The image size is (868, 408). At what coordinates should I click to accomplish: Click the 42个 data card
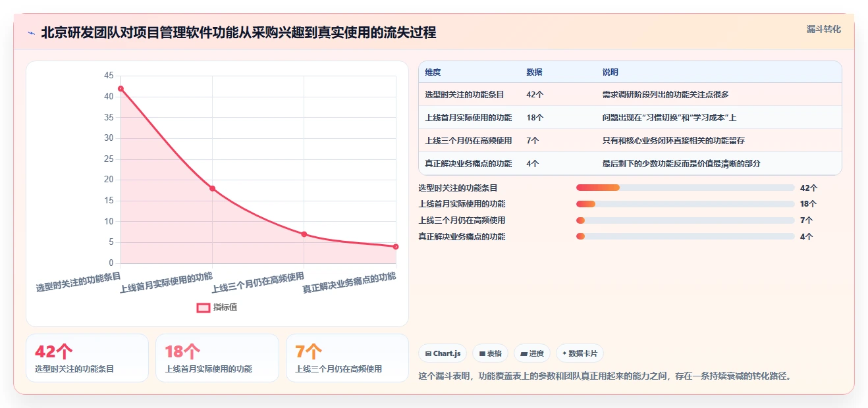87,358
